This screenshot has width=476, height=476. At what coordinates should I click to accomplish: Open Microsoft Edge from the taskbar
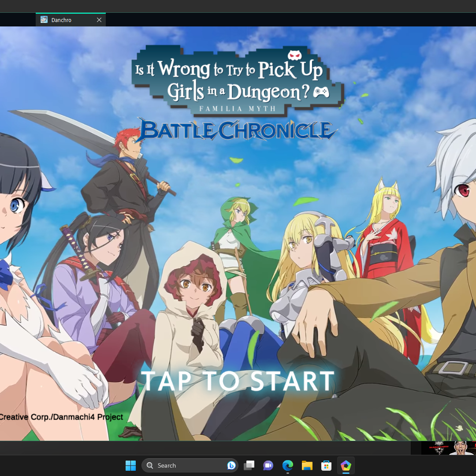(287, 465)
